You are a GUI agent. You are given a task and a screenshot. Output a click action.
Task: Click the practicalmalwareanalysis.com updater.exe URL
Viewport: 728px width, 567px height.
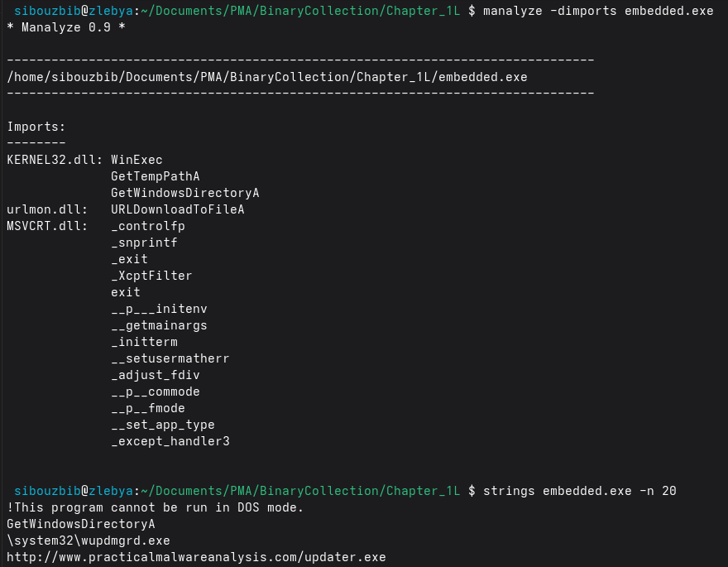tap(196, 557)
